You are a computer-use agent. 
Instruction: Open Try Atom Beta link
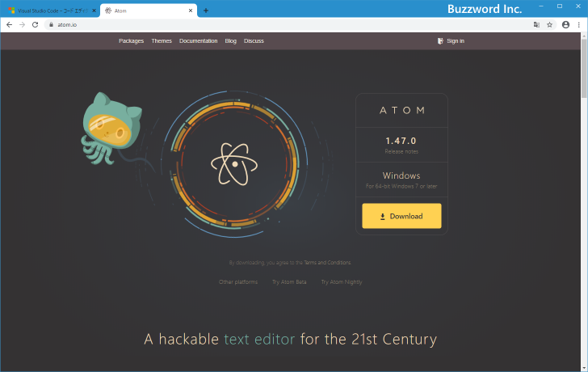click(x=289, y=282)
